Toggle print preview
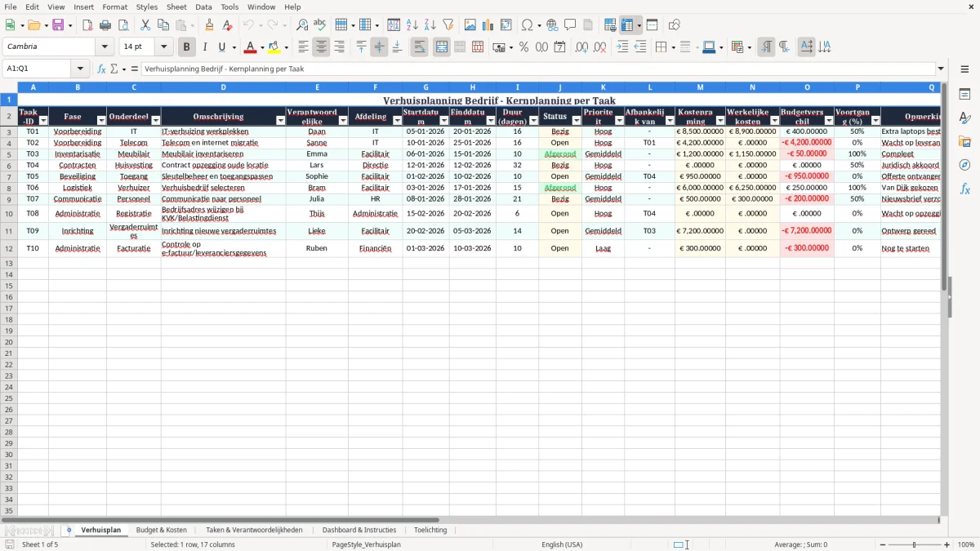Viewport: 980px width, 551px height. (x=123, y=25)
